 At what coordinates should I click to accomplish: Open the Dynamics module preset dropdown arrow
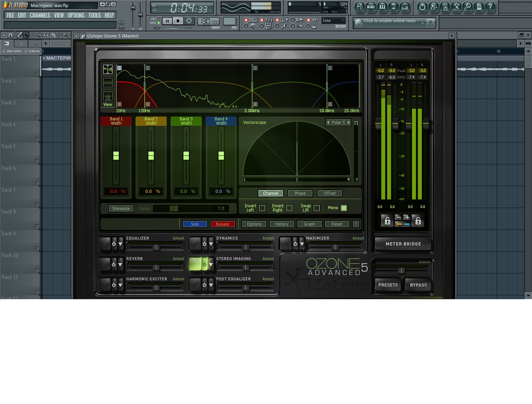tap(211, 244)
